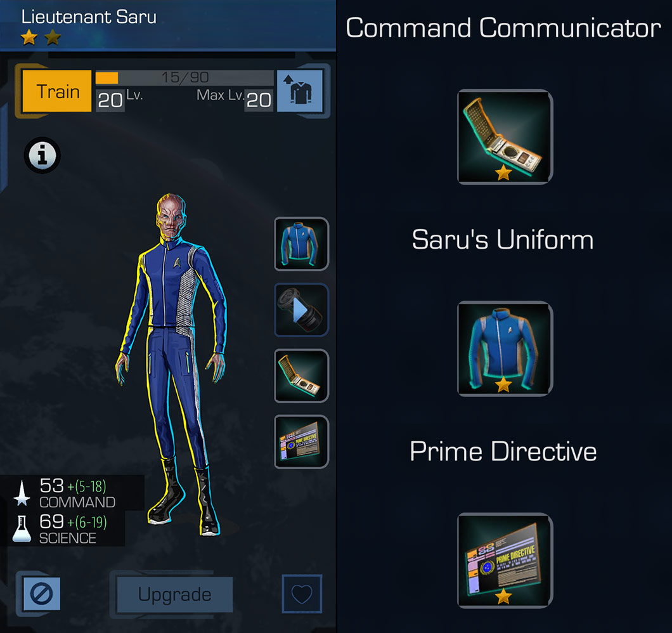Tap the round info icon
The width and height of the screenshot is (672, 633).
pos(42,155)
